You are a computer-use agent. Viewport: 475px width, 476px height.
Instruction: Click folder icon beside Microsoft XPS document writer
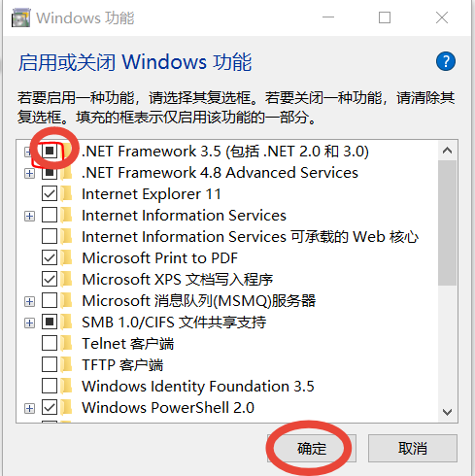click(x=67, y=279)
